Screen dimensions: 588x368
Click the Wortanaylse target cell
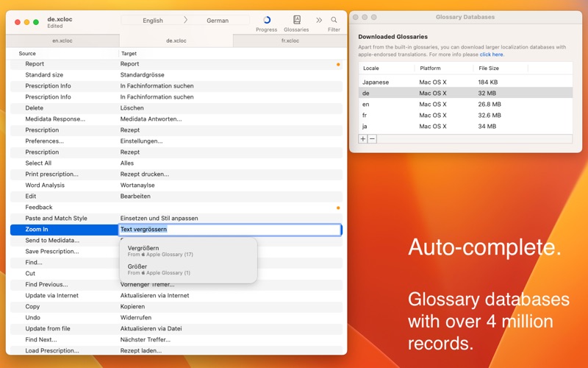point(137,185)
